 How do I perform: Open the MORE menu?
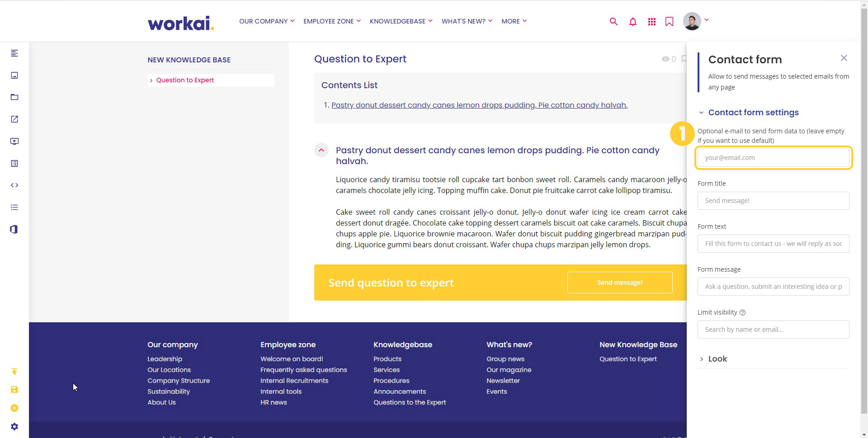pos(514,21)
